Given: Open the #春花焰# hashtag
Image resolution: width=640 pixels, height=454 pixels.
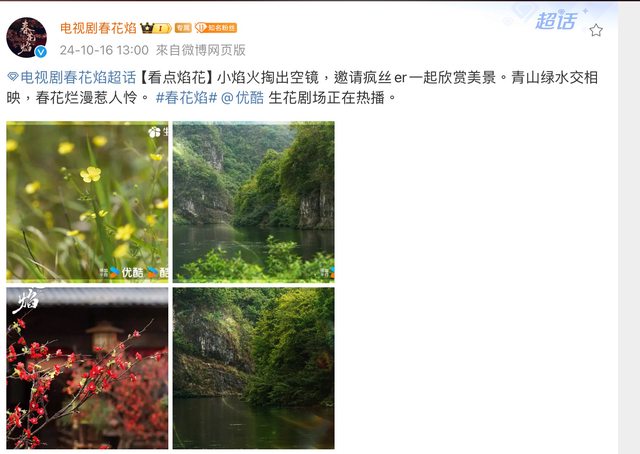Looking at the screenshot, I should click(186, 98).
